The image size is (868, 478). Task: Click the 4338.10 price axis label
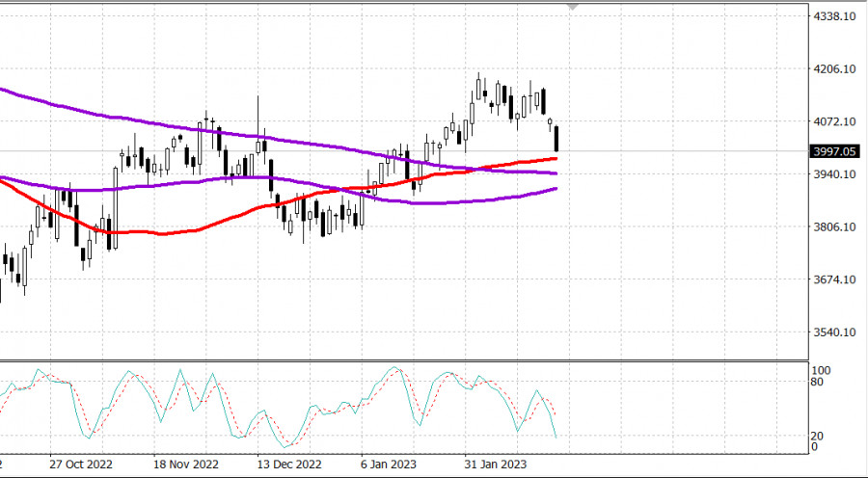(x=835, y=16)
